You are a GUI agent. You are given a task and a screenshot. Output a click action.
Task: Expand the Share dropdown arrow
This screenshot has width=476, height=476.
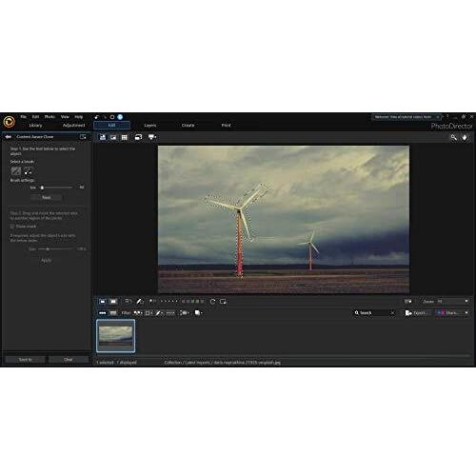[466, 313]
